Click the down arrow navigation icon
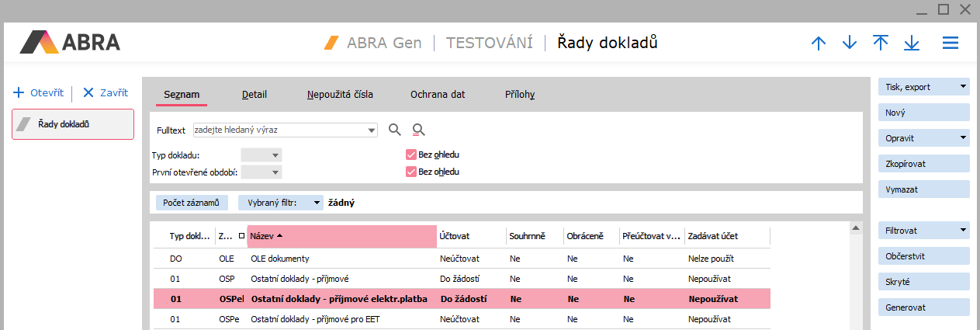Screen dimensions: 980x330 click(849, 43)
